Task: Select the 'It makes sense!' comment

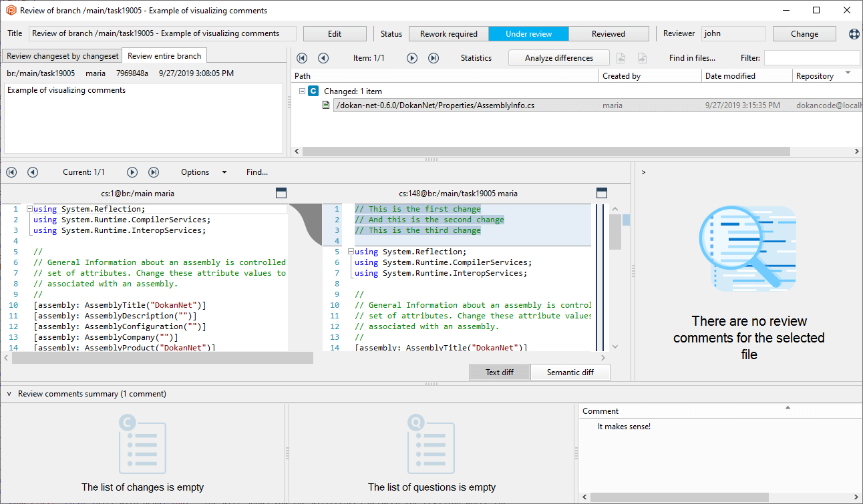Action: coord(624,427)
